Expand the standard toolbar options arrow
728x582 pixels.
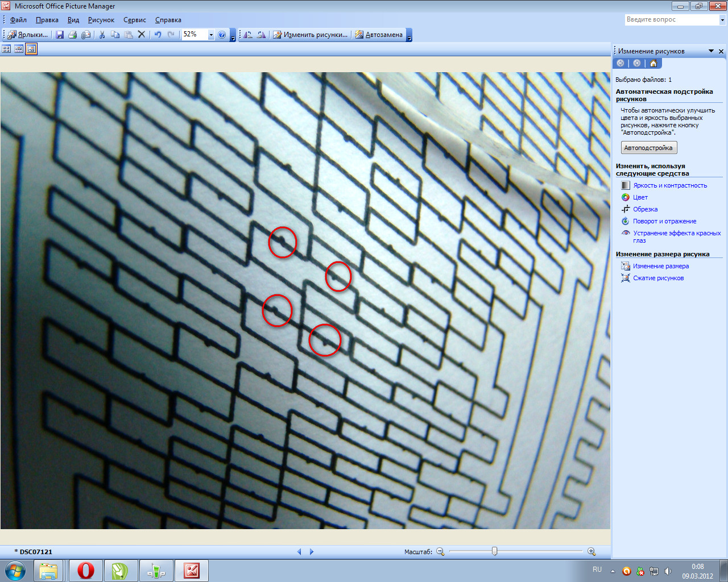[233, 35]
